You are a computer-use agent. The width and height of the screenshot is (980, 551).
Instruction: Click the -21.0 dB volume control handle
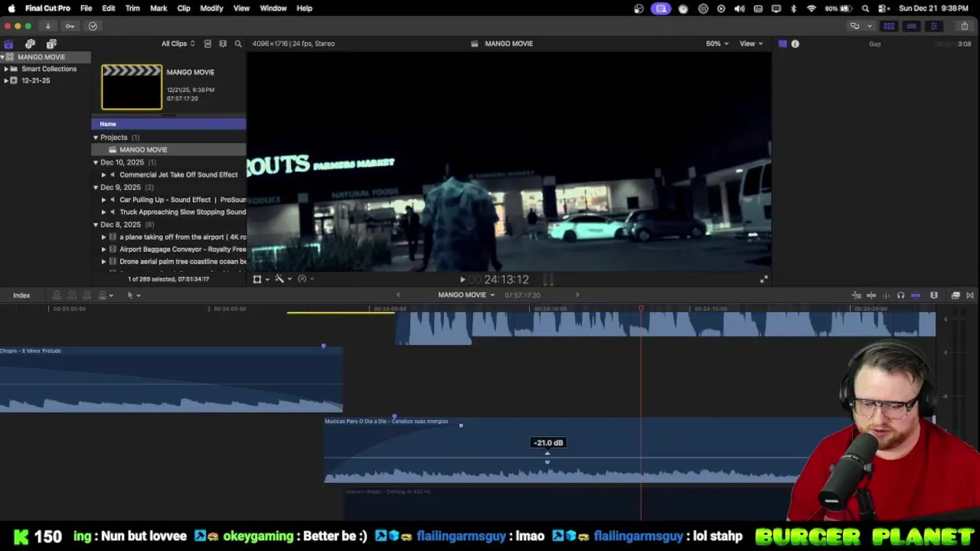(x=547, y=458)
